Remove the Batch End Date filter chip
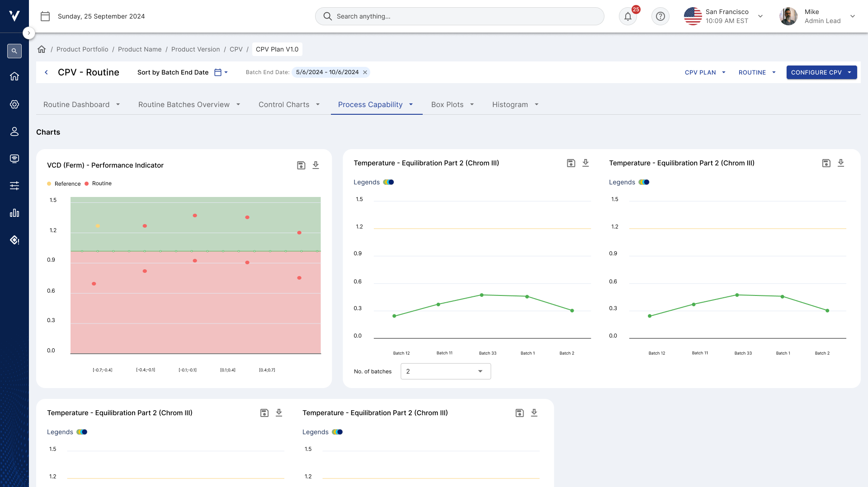868x487 pixels. (x=365, y=72)
